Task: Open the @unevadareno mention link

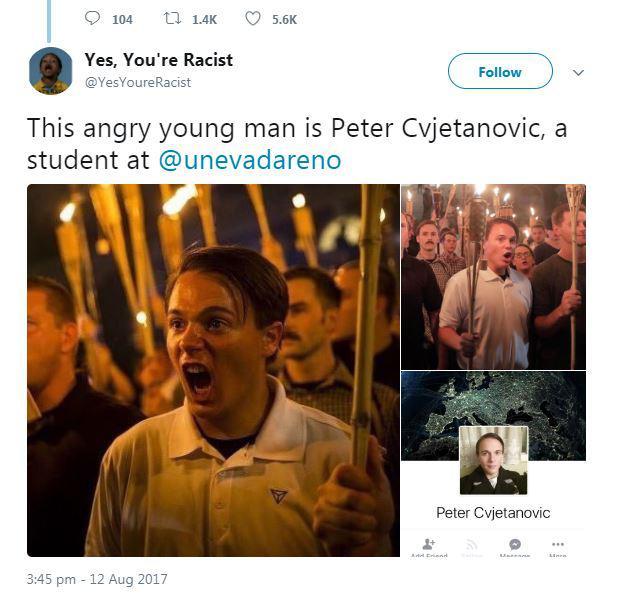Action: (250, 160)
